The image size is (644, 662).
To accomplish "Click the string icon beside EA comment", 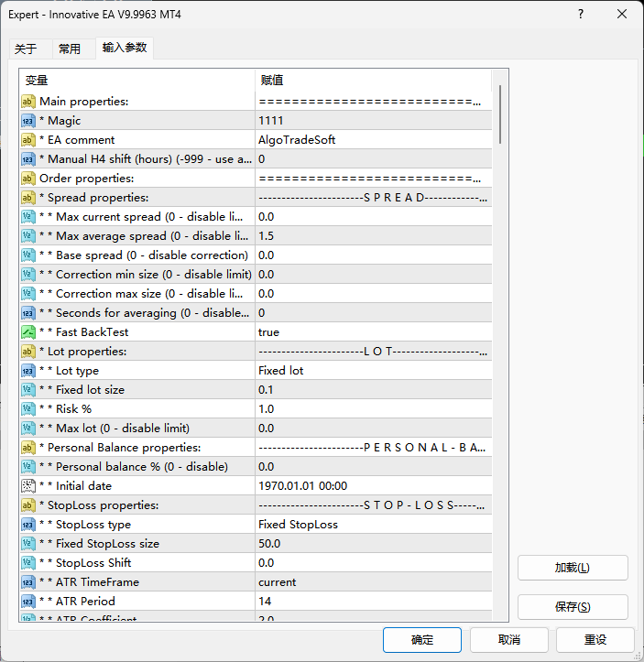I will click(28, 140).
